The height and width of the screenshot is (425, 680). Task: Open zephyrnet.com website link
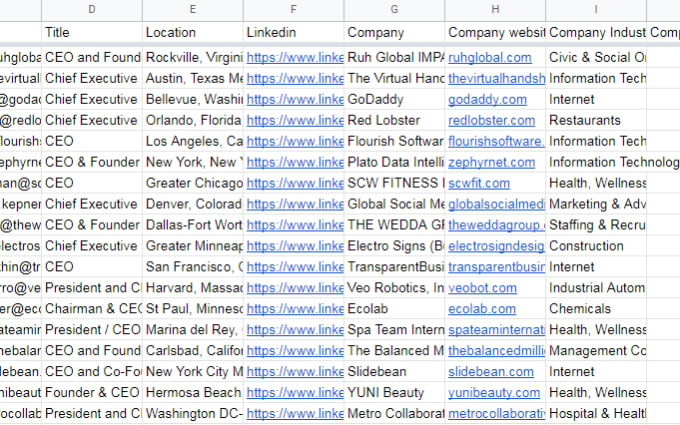[x=492, y=163]
